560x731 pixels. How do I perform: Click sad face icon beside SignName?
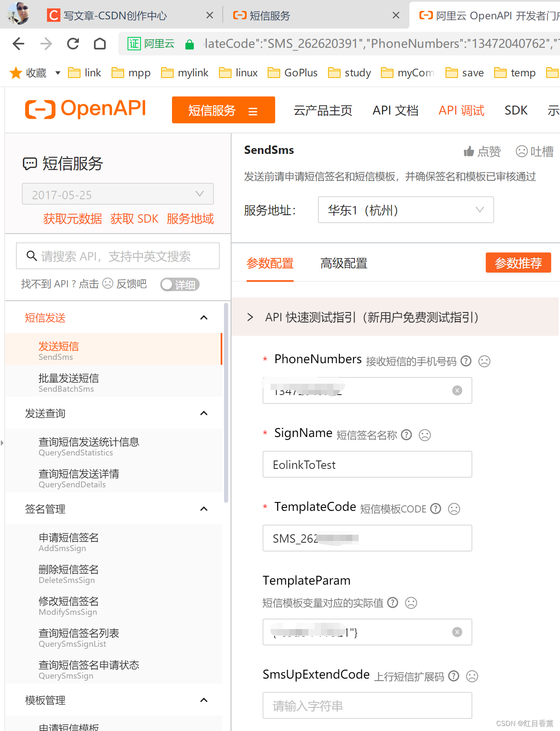pos(425,435)
